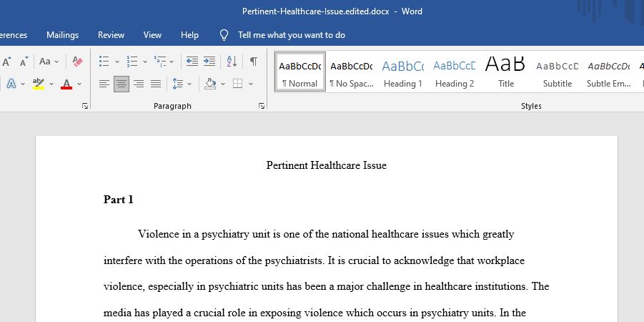644x322 pixels.
Task: Apply paragraph shading paint bucket
Action: pos(210,84)
